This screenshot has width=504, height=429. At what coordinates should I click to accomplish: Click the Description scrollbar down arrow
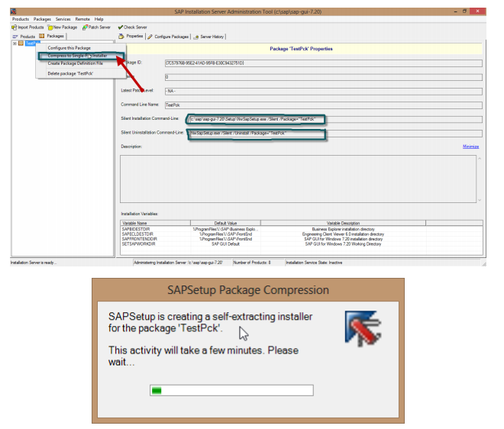pos(480,200)
